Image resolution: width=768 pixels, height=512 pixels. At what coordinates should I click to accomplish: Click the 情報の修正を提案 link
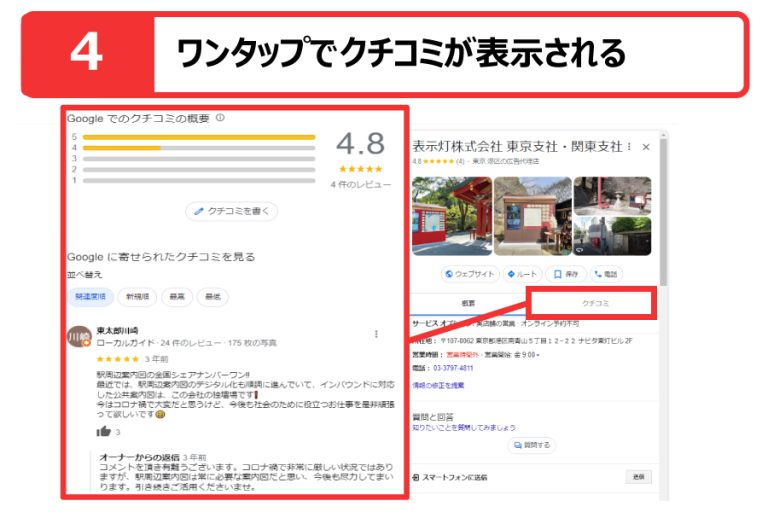click(438, 386)
